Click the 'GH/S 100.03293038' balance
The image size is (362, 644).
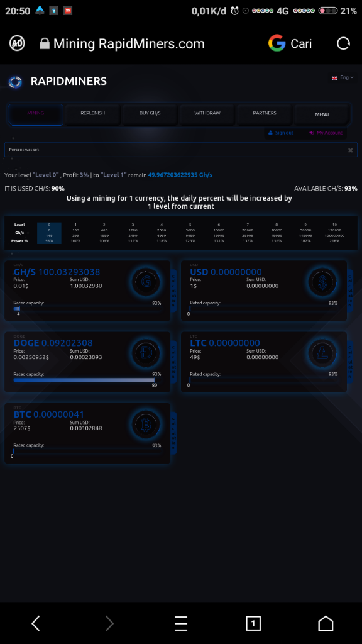57,272
